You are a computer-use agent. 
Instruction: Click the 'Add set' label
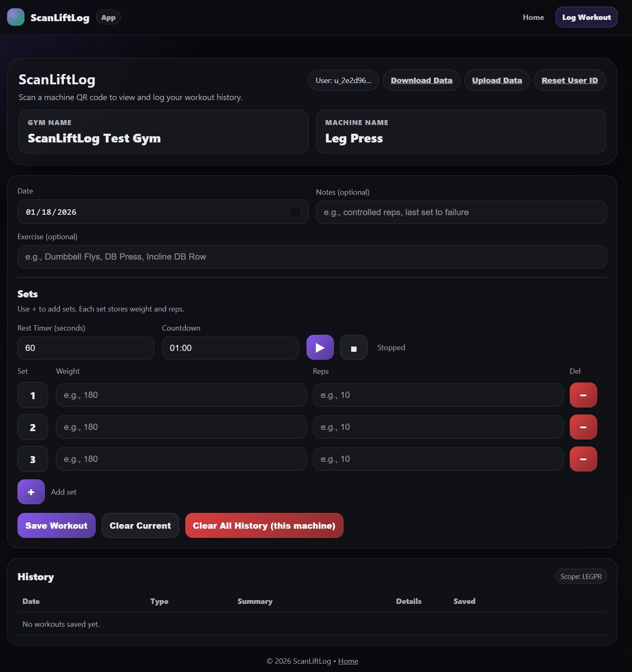tap(64, 492)
